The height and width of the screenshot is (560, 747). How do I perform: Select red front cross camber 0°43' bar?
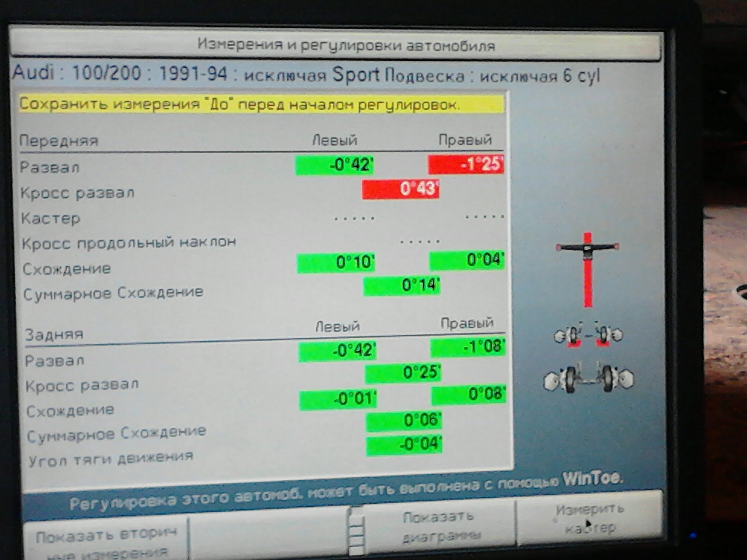click(x=400, y=189)
